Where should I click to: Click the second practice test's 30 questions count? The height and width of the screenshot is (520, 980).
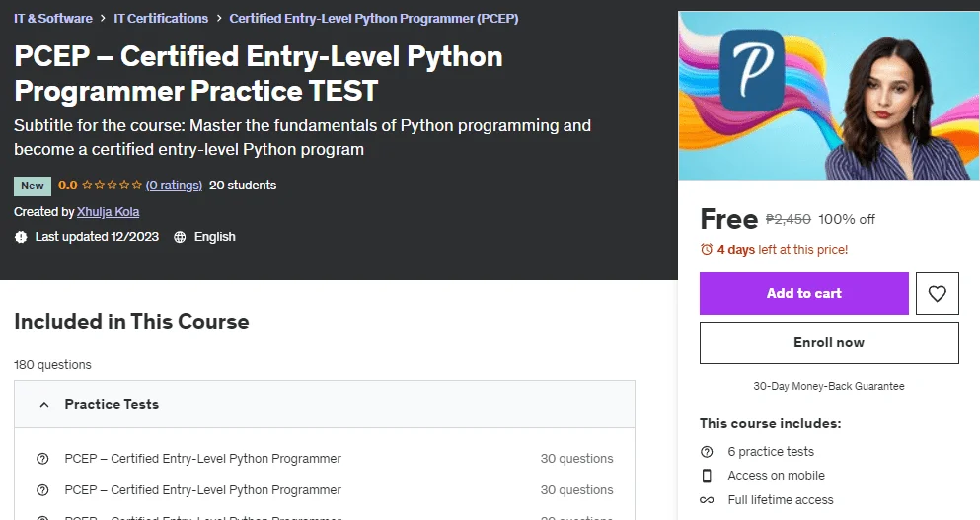tap(577, 490)
